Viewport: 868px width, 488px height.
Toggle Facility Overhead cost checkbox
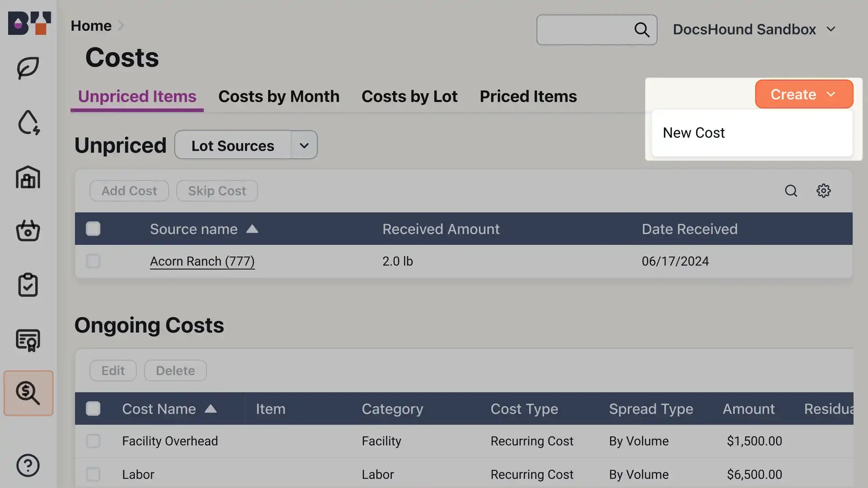[x=92, y=441]
